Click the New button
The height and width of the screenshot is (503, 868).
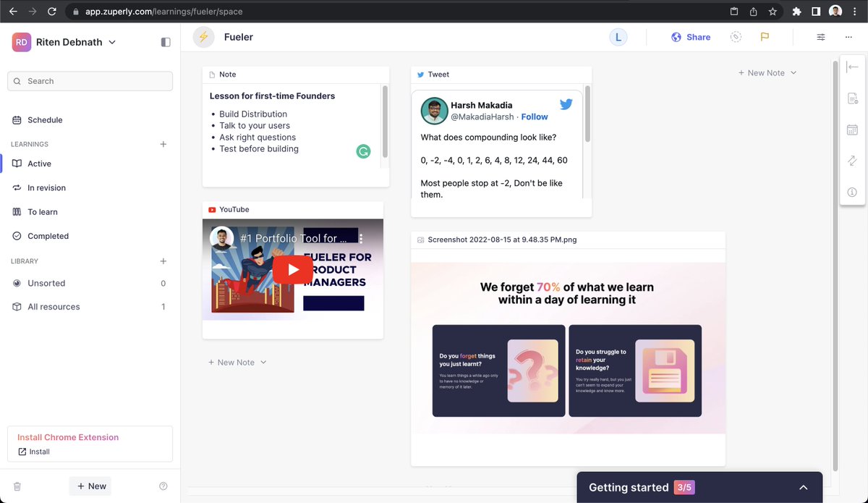pyautogui.click(x=91, y=486)
